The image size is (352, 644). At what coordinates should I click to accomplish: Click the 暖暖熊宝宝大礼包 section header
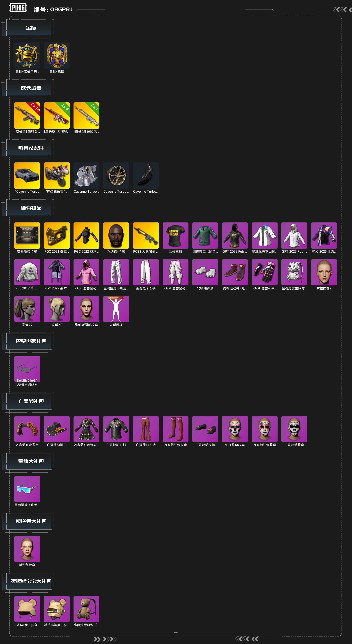click(31, 581)
